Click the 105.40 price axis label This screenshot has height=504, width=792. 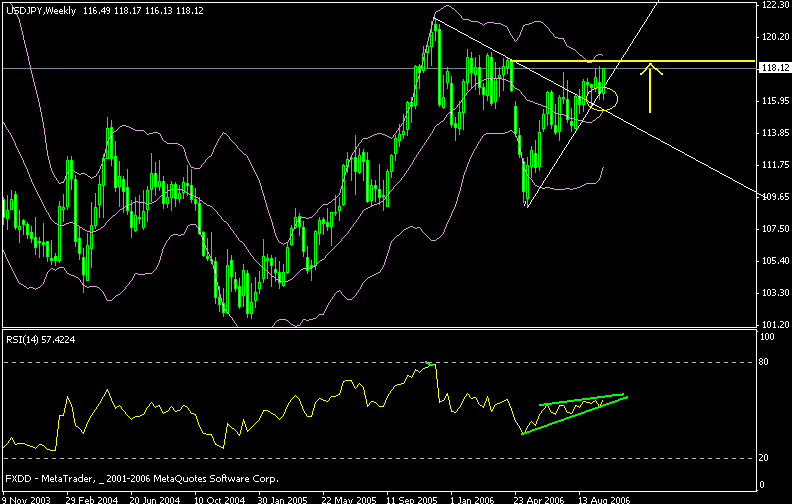click(775, 261)
